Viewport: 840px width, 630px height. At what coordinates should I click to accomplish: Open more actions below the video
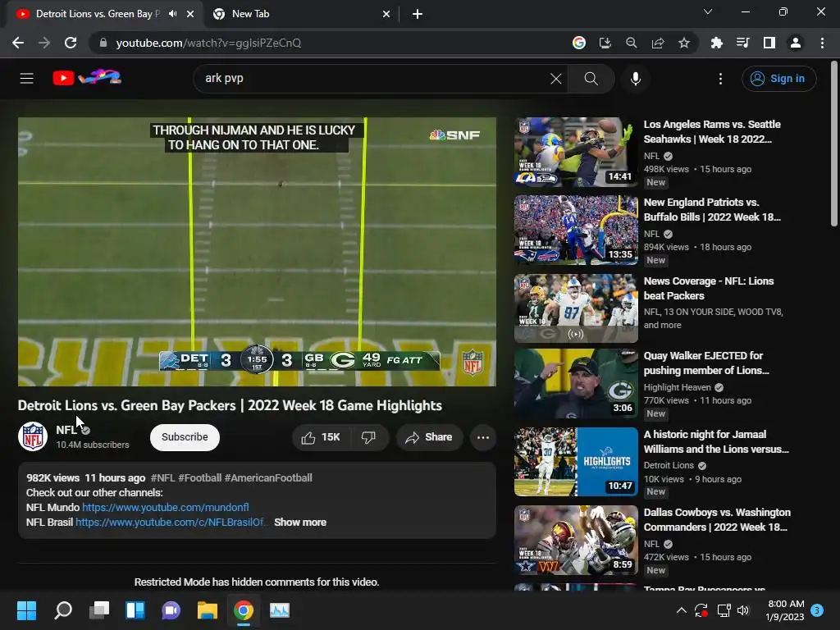point(482,437)
